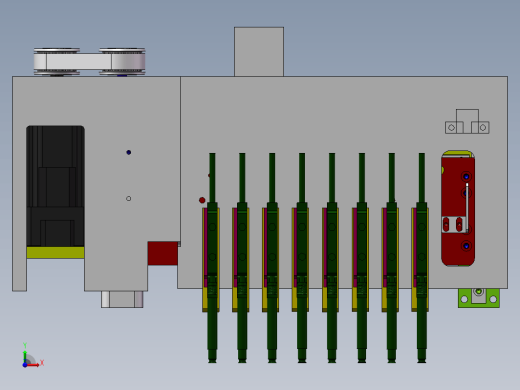Select the black stepper motor body
This screenshot has height=390, width=520.
[x=55, y=186]
